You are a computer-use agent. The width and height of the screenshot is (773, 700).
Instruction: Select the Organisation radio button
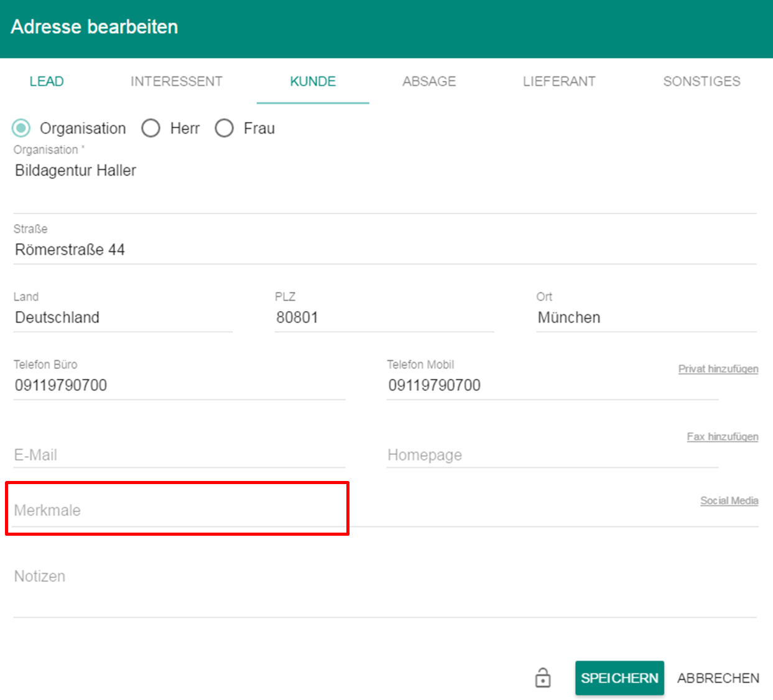pos(21,128)
